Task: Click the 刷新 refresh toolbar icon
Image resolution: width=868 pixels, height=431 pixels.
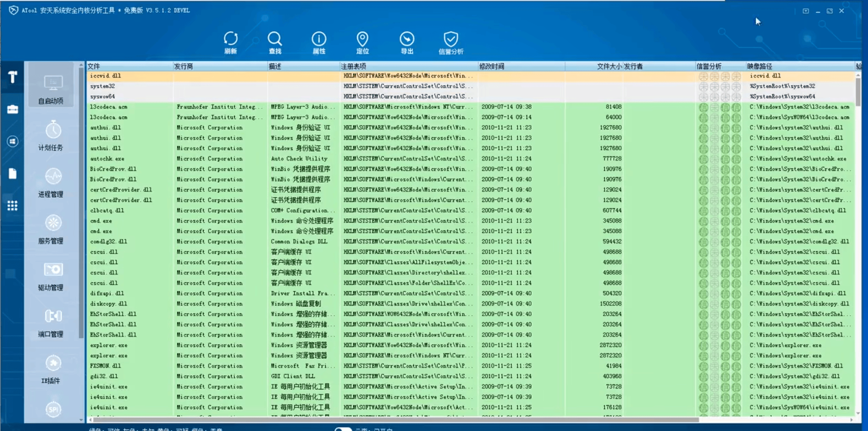Action: [230, 42]
